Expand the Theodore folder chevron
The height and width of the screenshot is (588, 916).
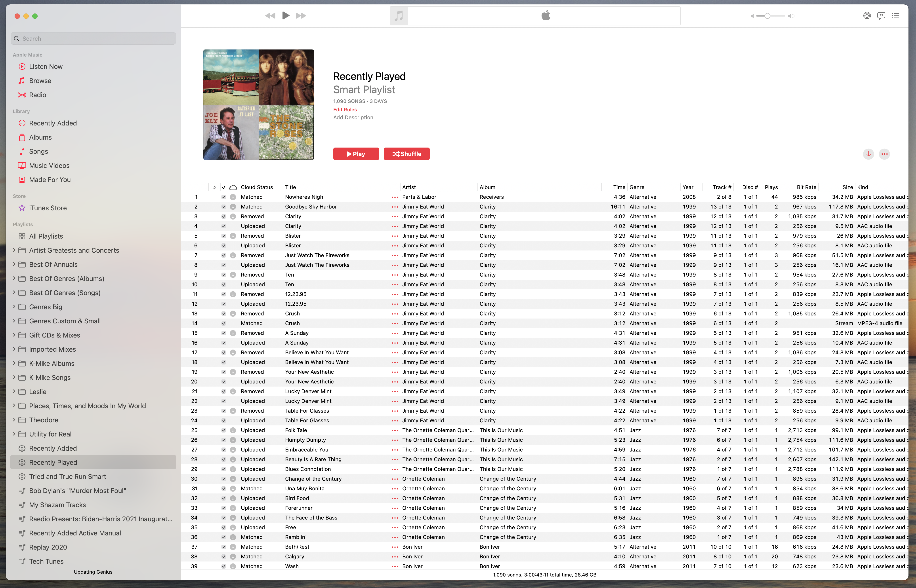[x=14, y=420]
